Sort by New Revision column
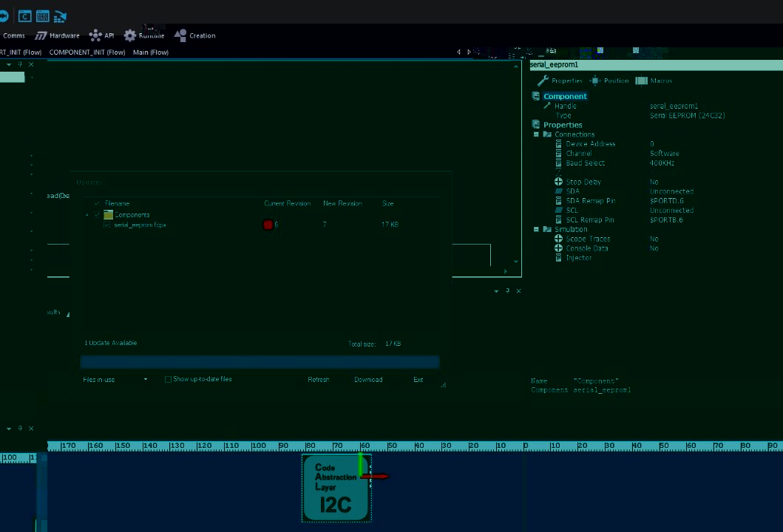Screen dimensions: 783x532 pyautogui.click(x=342, y=203)
